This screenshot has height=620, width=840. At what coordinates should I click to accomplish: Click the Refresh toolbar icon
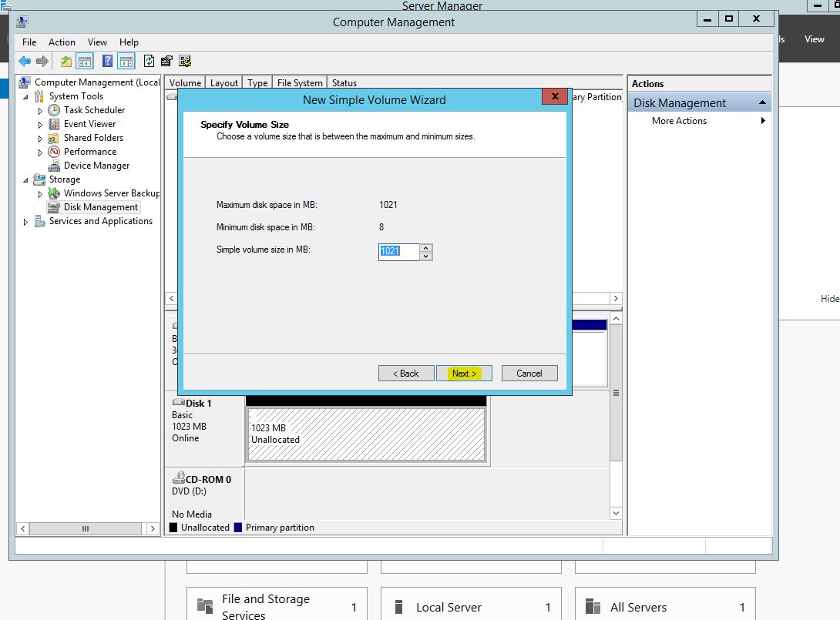pyautogui.click(x=149, y=62)
